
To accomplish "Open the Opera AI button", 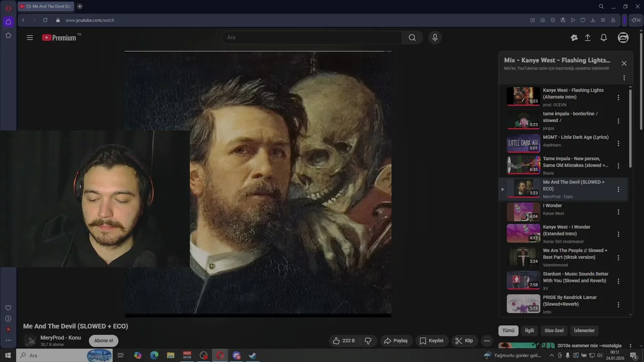I will tap(636, 20).
